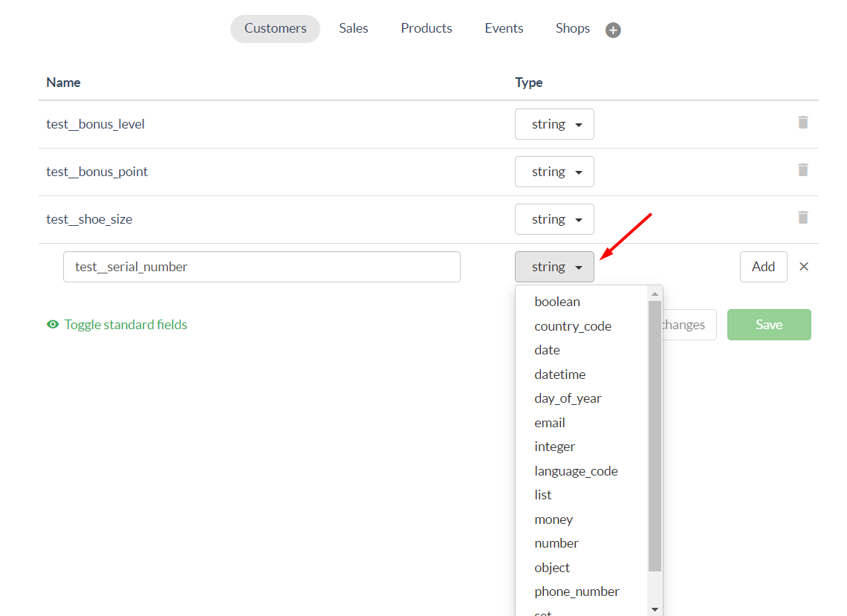Click the Add button
This screenshot has height=616, width=847.
click(763, 267)
